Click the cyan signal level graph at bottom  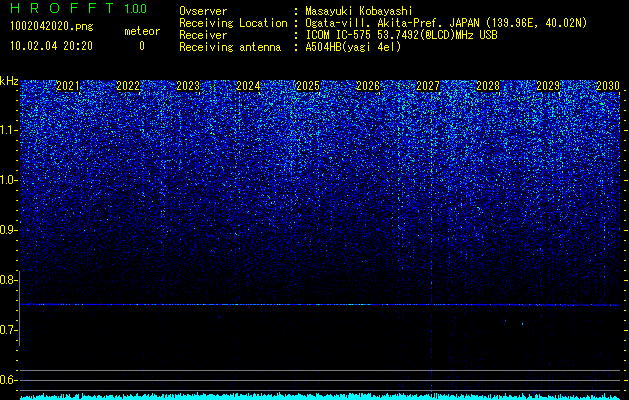(x=320, y=396)
